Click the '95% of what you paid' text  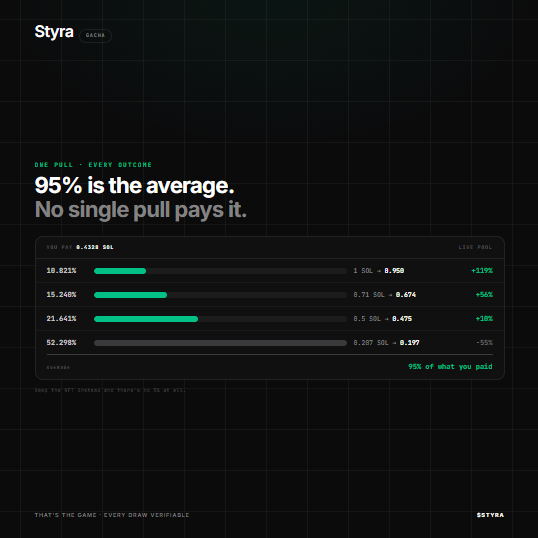tap(450, 367)
